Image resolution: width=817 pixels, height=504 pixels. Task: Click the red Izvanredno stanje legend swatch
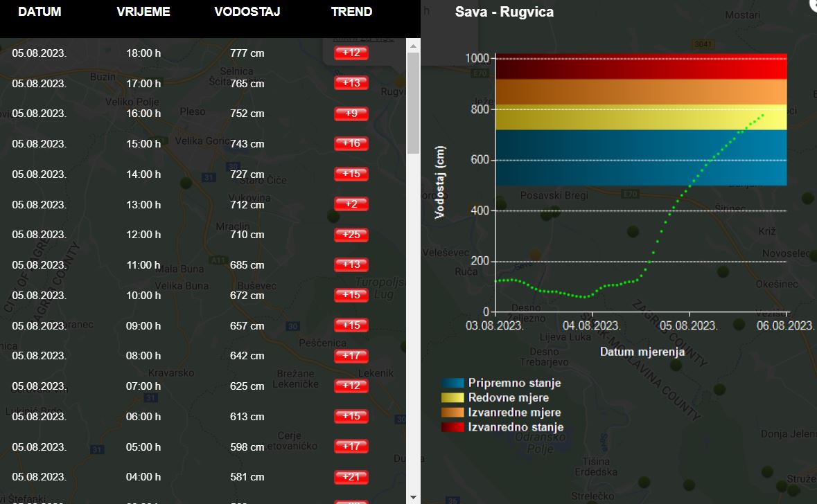pyautogui.click(x=453, y=427)
